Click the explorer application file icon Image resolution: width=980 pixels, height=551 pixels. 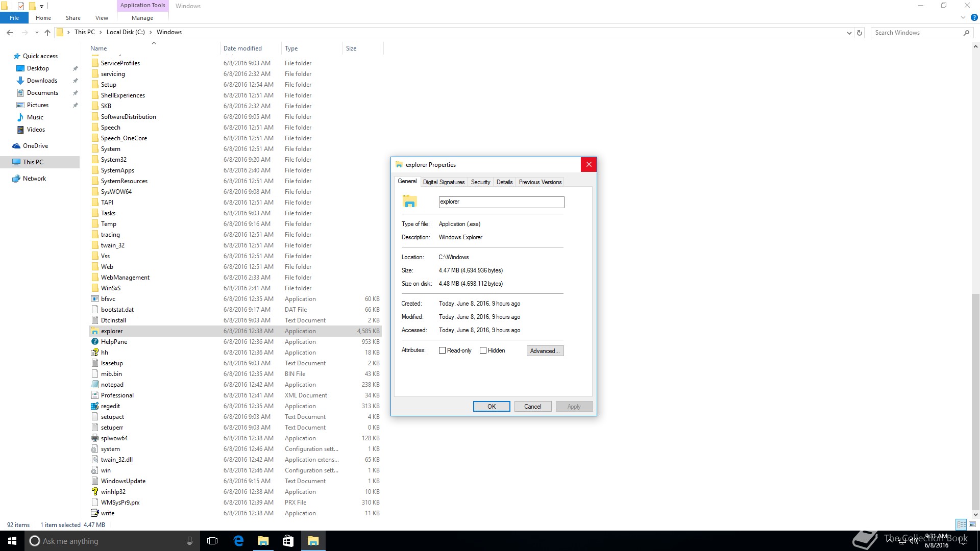[x=95, y=331]
